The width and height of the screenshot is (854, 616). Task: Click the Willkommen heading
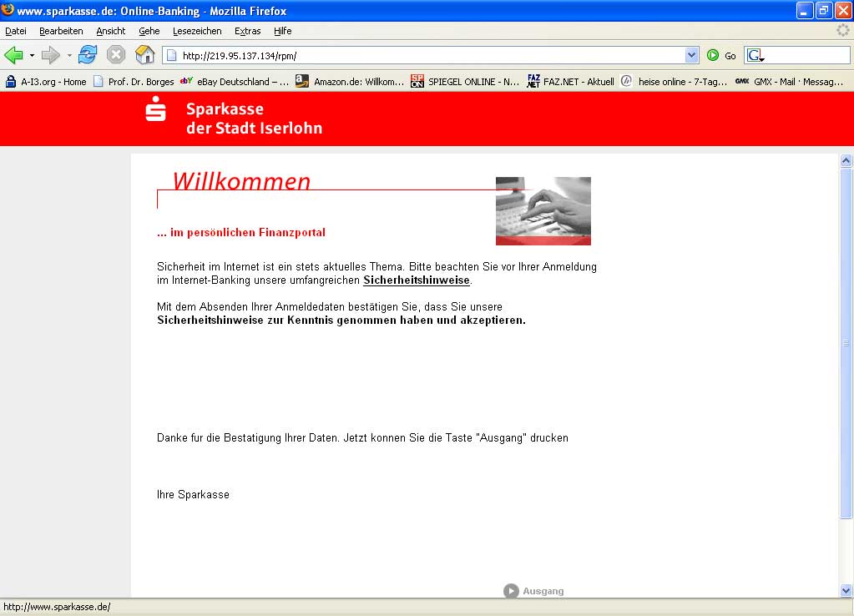241,181
